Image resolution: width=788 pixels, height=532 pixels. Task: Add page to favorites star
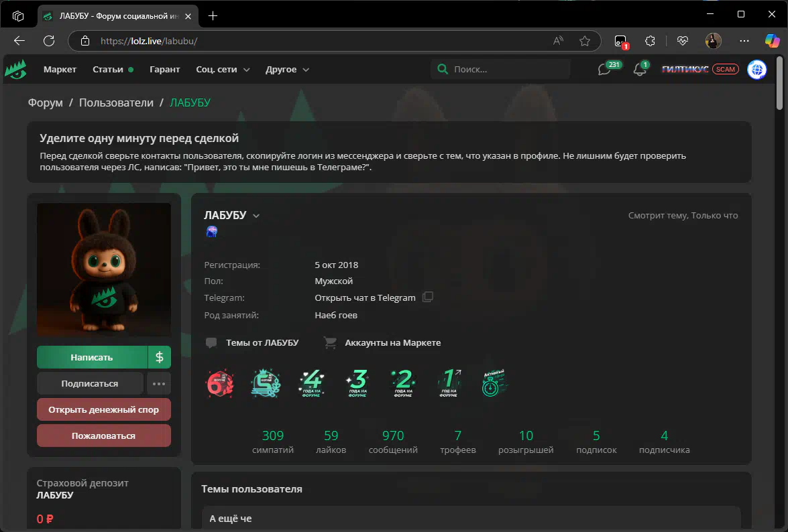tap(585, 41)
